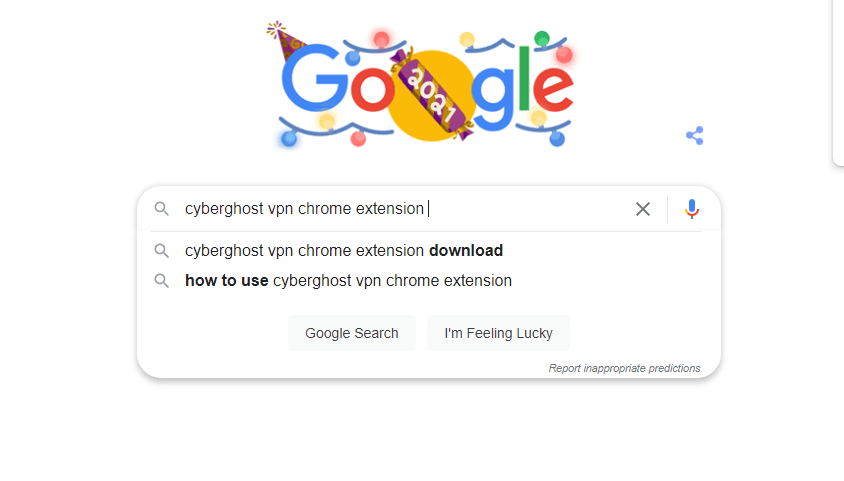Start voice search with the microphone
This screenshot has width=844, height=481.
(x=691, y=209)
